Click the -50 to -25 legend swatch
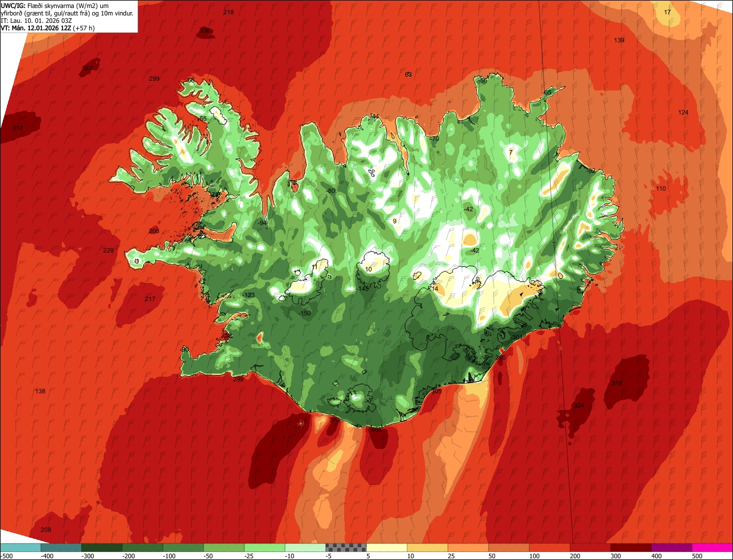The height and width of the screenshot is (560, 733). point(223,547)
